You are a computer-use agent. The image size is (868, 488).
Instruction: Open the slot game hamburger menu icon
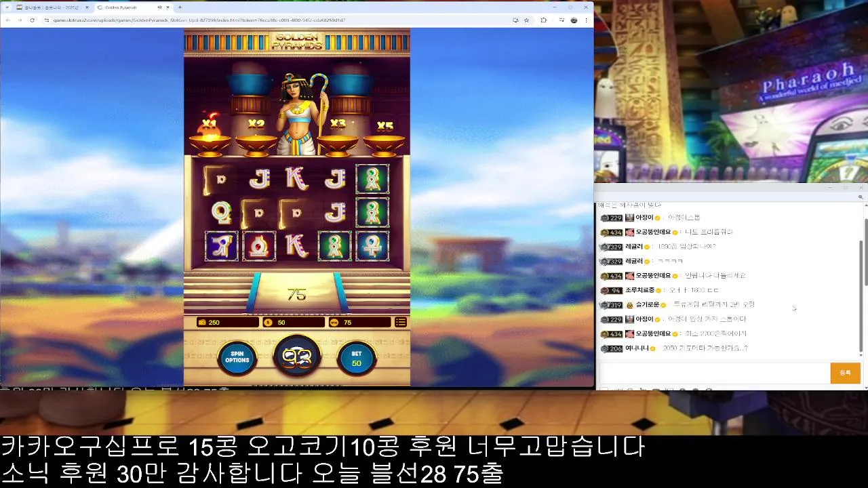click(x=401, y=322)
